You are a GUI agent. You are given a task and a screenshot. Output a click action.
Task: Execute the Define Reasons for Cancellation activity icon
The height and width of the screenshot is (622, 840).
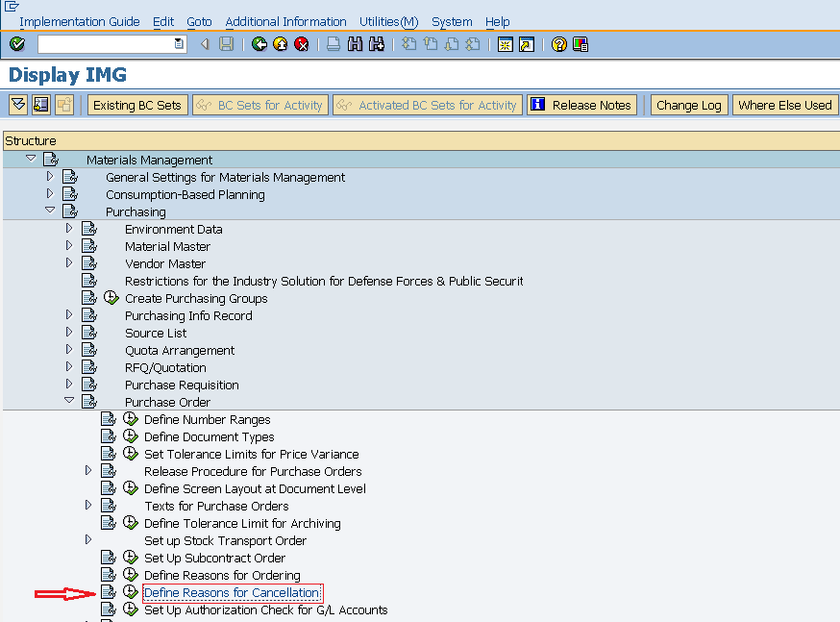(x=131, y=592)
